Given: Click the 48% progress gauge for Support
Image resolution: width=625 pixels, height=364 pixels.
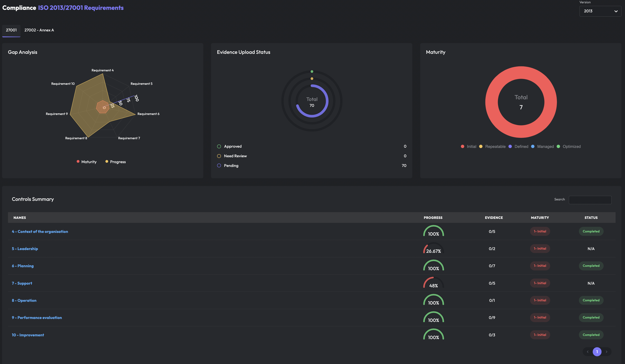Looking at the screenshot, I should tap(433, 283).
